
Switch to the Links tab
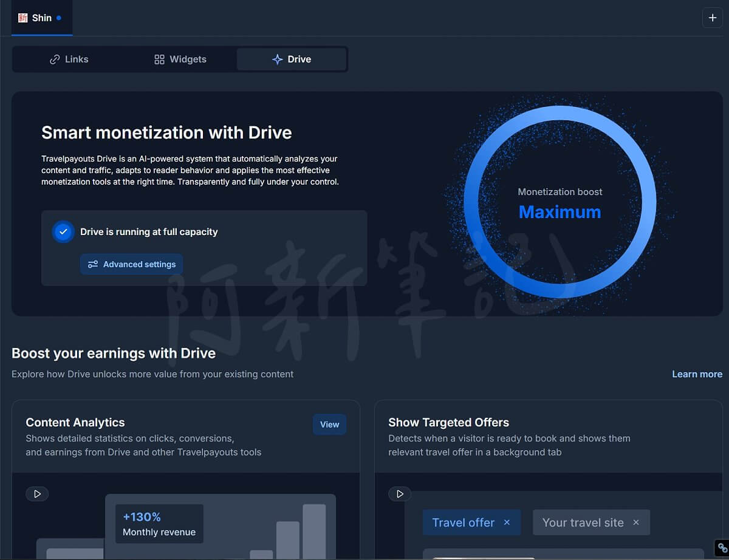(69, 59)
